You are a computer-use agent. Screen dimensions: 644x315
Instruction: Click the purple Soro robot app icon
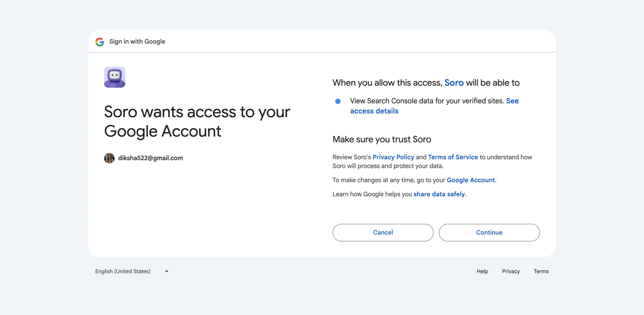point(115,77)
